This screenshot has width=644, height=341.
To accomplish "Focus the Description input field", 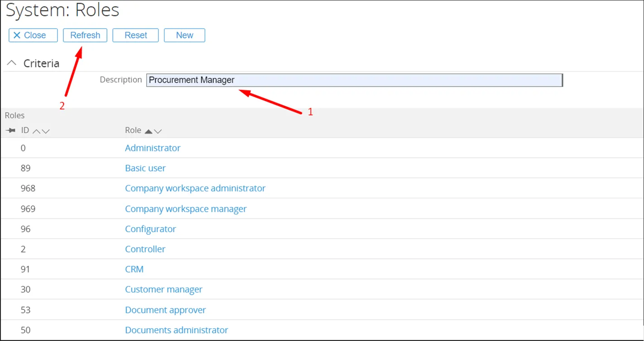I will [x=354, y=80].
